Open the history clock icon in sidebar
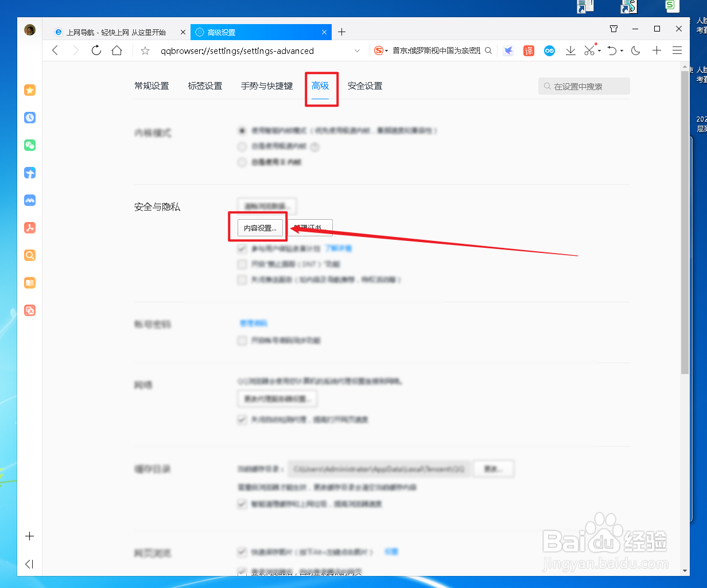 pos(29,118)
